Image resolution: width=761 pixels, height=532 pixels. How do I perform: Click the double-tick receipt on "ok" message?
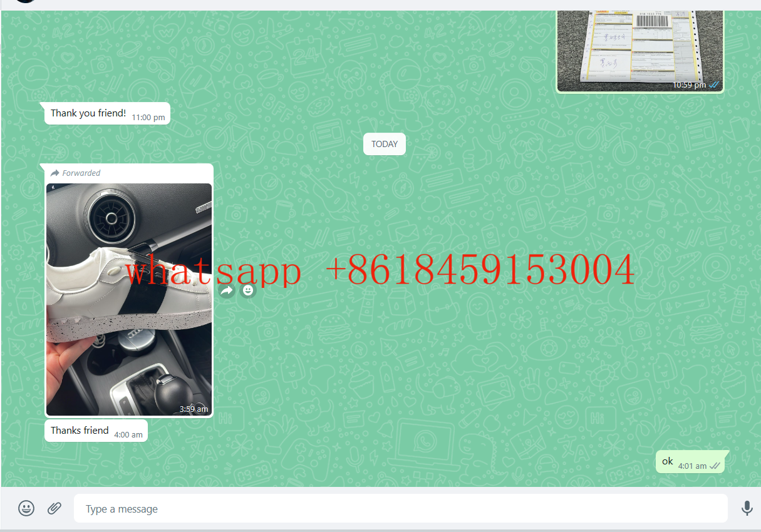pyautogui.click(x=714, y=466)
